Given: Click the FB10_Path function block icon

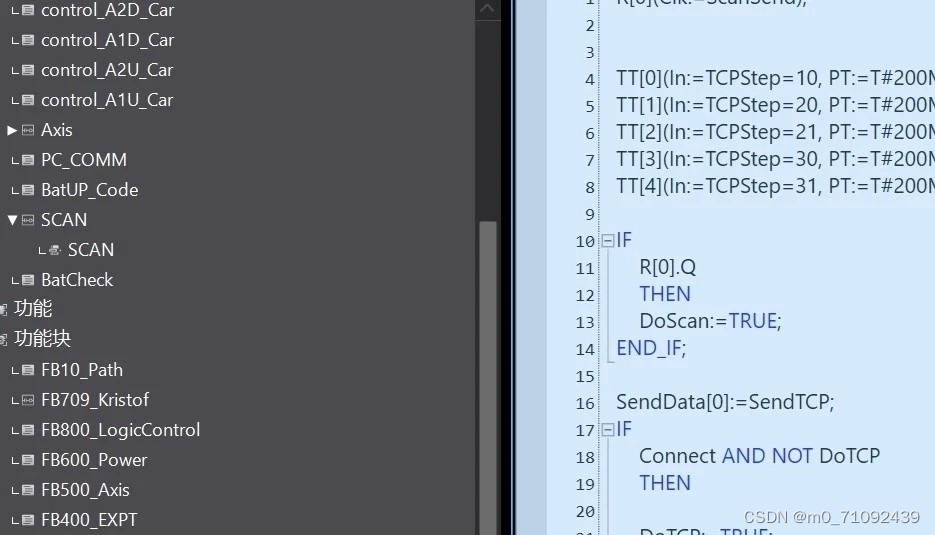Looking at the screenshot, I should point(28,370).
